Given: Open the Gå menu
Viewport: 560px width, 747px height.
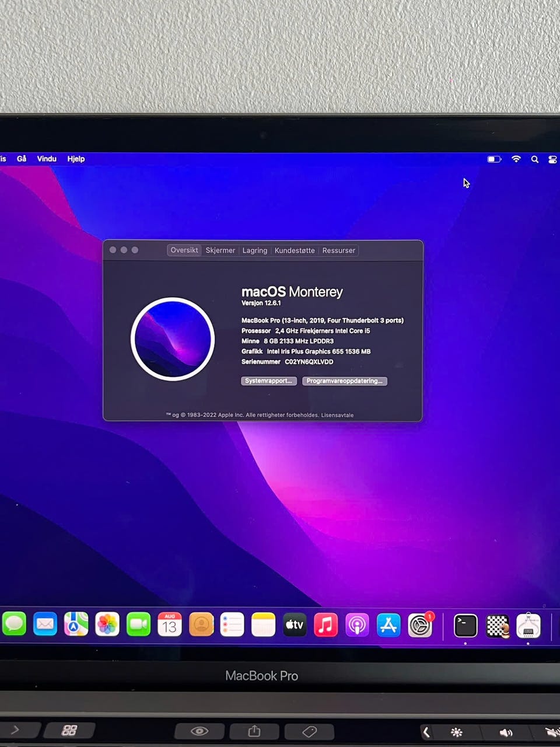Looking at the screenshot, I should (22, 159).
